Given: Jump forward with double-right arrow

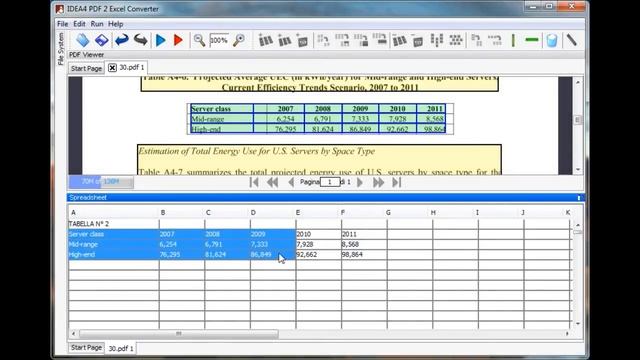Looking at the screenshot, I should click(378, 182).
